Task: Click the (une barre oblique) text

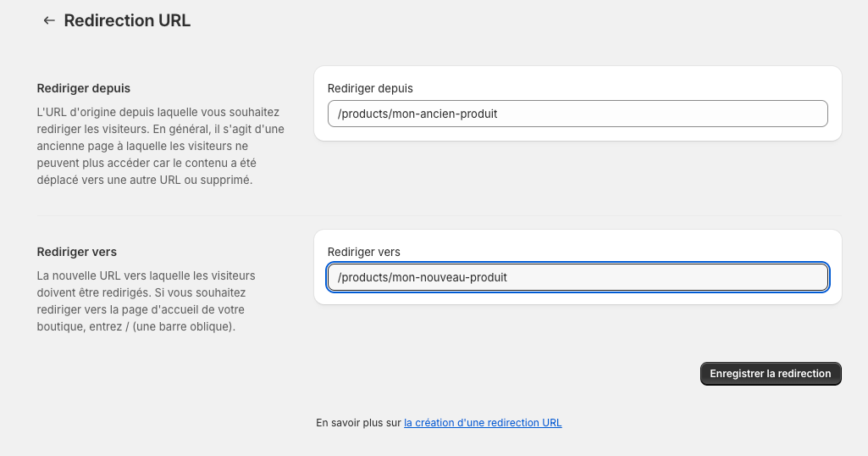Action: [183, 326]
